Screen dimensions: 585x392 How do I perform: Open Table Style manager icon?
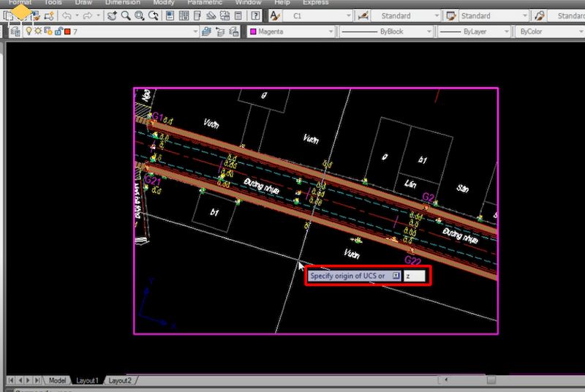point(450,15)
